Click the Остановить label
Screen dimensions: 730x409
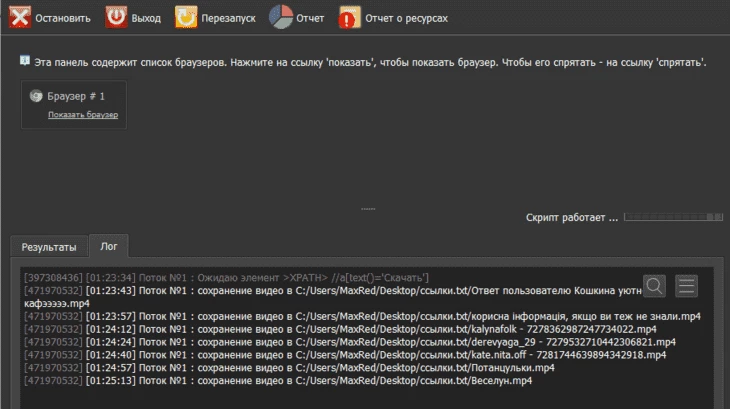[63, 19]
